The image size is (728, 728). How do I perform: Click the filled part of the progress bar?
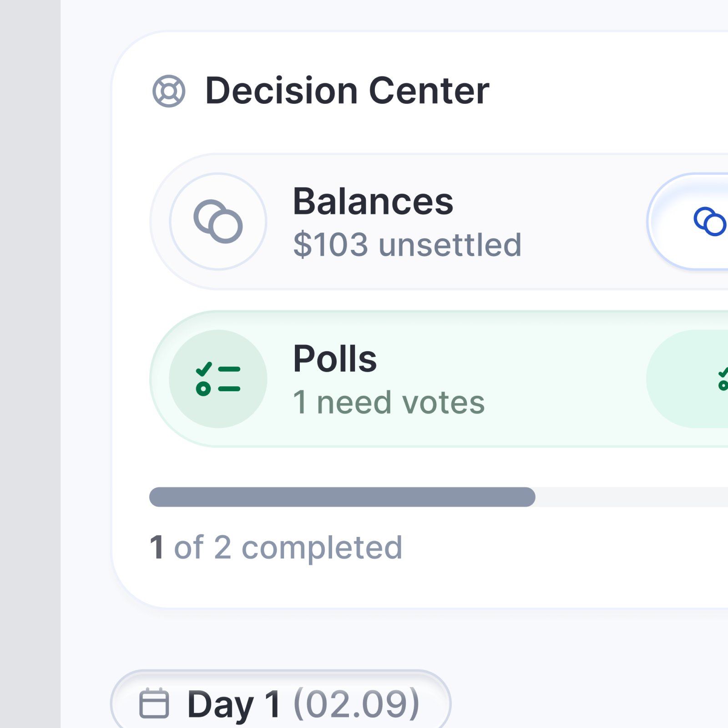pos(341,497)
